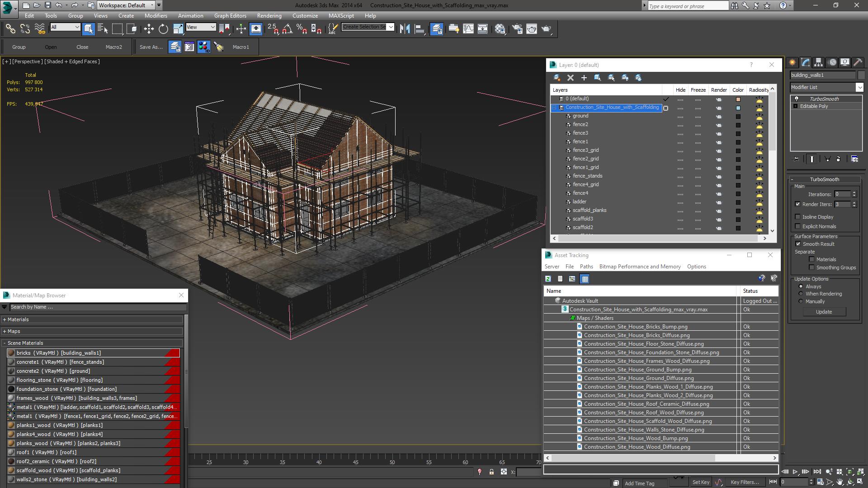This screenshot has height=488, width=868.
Task: Open the Motion command panel tab
Action: click(x=832, y=62)
